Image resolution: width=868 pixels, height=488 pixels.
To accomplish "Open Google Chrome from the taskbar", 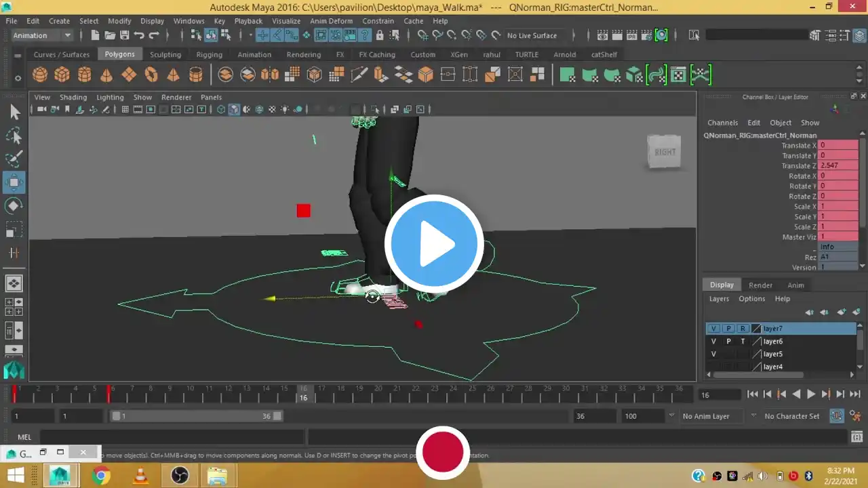I will tap(101, 476).
